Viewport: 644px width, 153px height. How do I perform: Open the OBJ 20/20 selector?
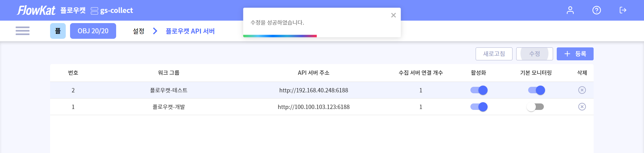(93, 31)
